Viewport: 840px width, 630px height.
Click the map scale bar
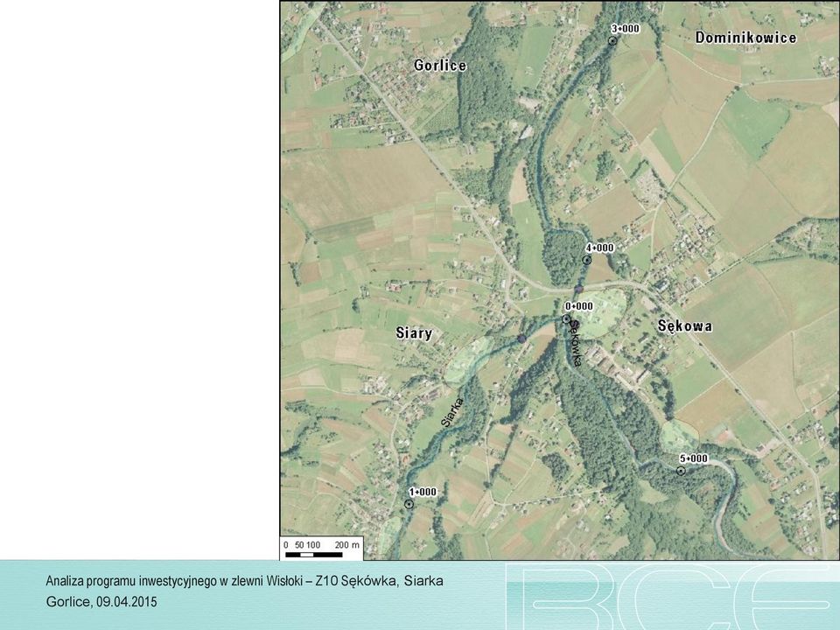(x=321, y=549)
